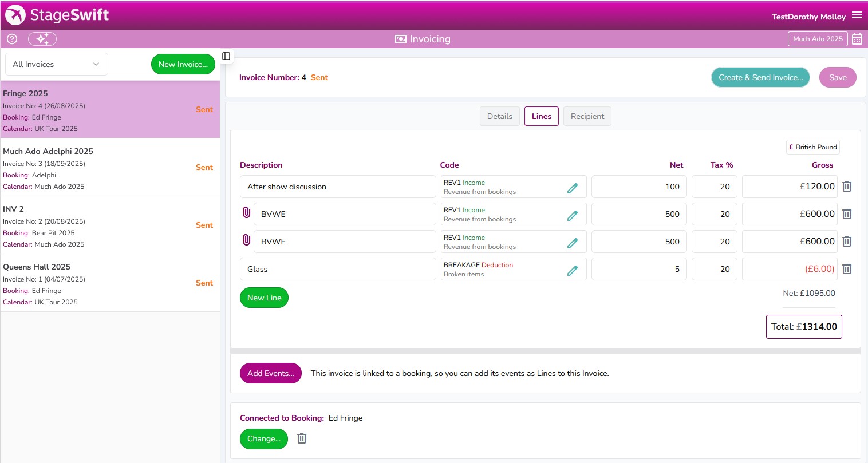Click the Gross column header
The height and width of the screenshot is (463, 868).
pyautogui.click(x=822, y=165)
